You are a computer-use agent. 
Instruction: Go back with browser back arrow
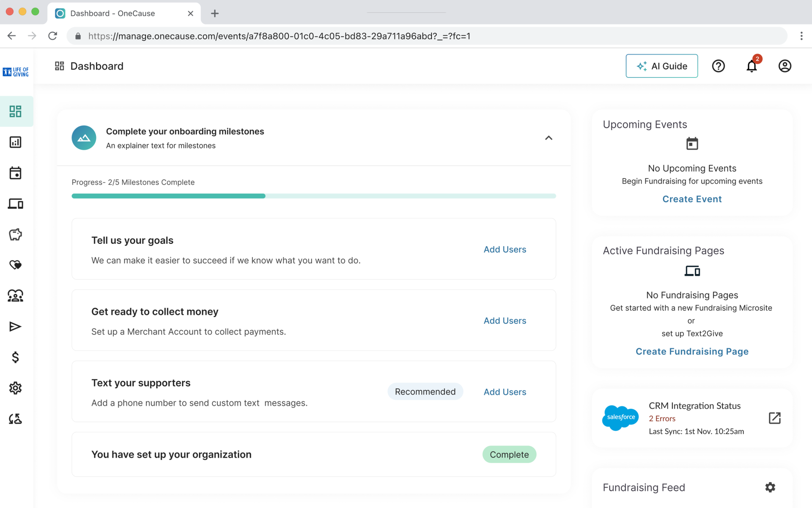pyautogui.click(x=11, y=36)
